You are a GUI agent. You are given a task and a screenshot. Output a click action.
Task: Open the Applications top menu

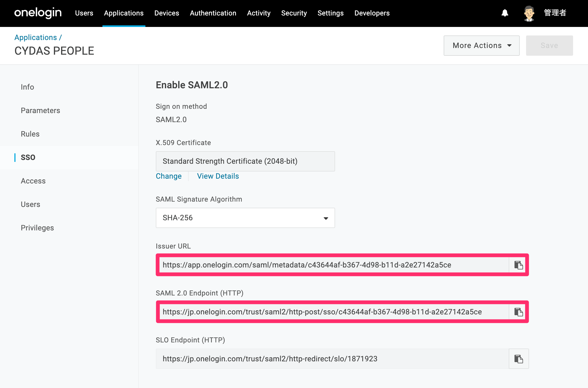click(x=124, y=13)
